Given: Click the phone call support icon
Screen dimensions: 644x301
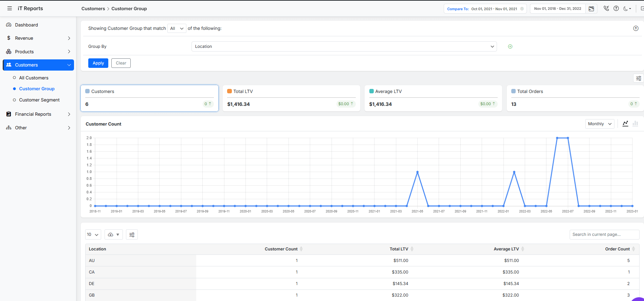Looking at the screenshot, I should (x=606, y=8).
